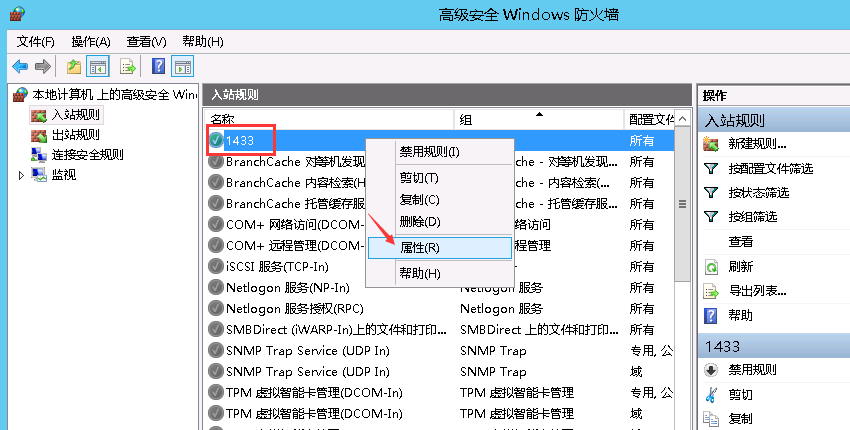850x430 pixels.
Task: Choose 禁用规则(I) from the context menu
Action: pyautogui.click(x=429, y=152)
